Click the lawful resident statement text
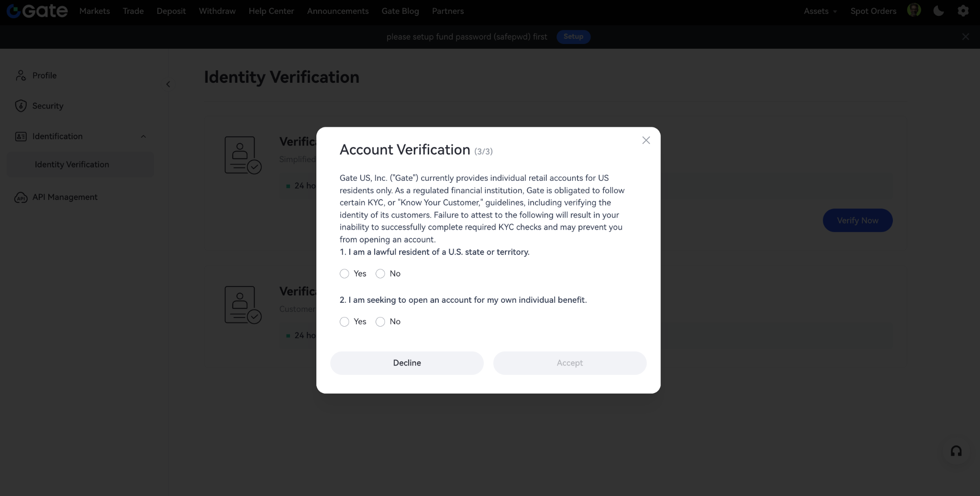This screenshot has height=496, width=980. point(434,252)
